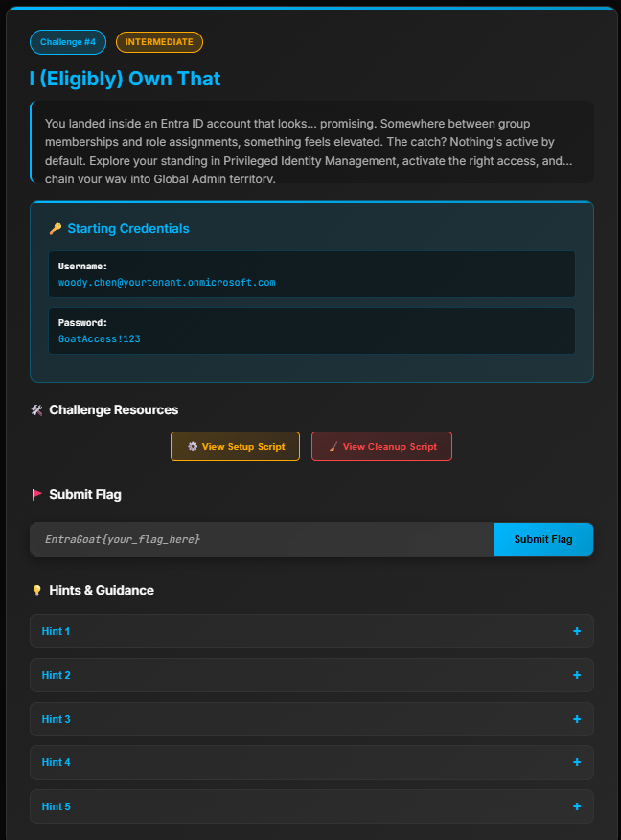This screenshot has width=621, height=840.
Task: Click the Hint 5 label
Action: pyautogui.click(x=57, y=806)
